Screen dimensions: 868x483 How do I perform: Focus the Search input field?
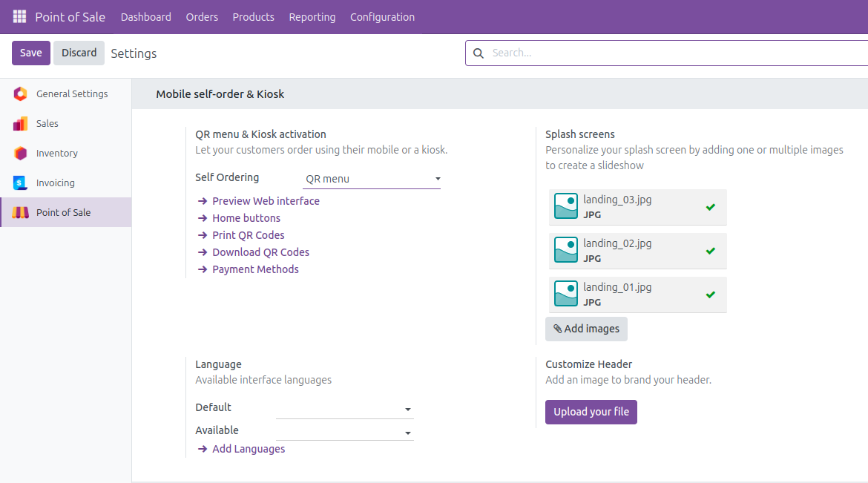coord(668,53)
